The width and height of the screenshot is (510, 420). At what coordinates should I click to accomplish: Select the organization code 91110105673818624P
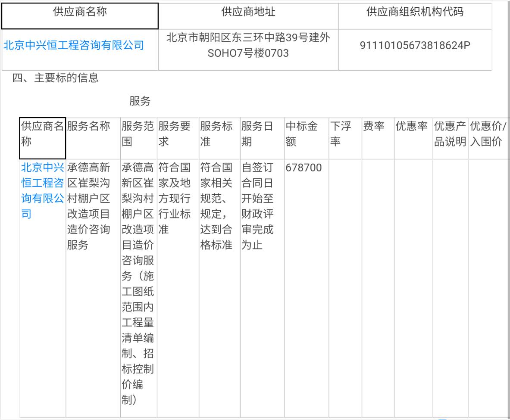click(x=415, y=46)
